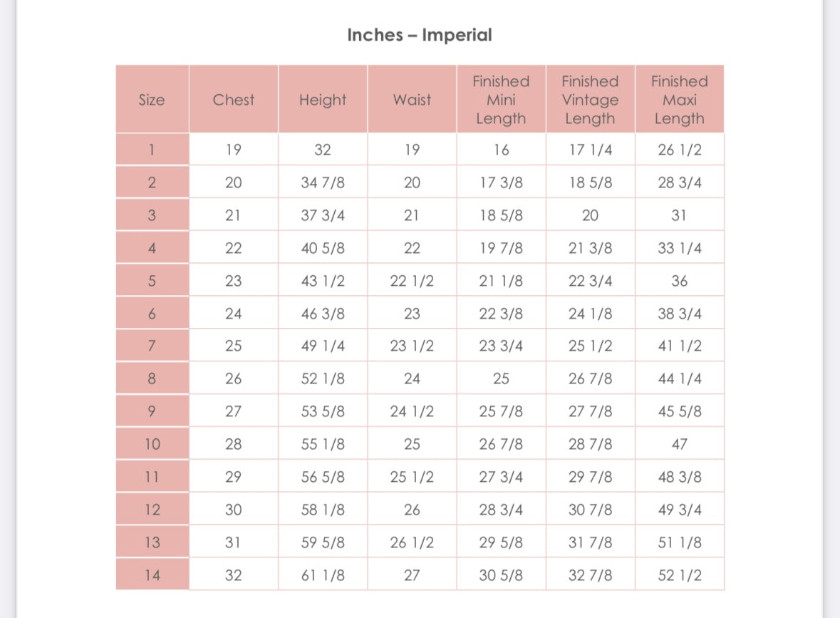Select the Chest column header

[234, 100]
